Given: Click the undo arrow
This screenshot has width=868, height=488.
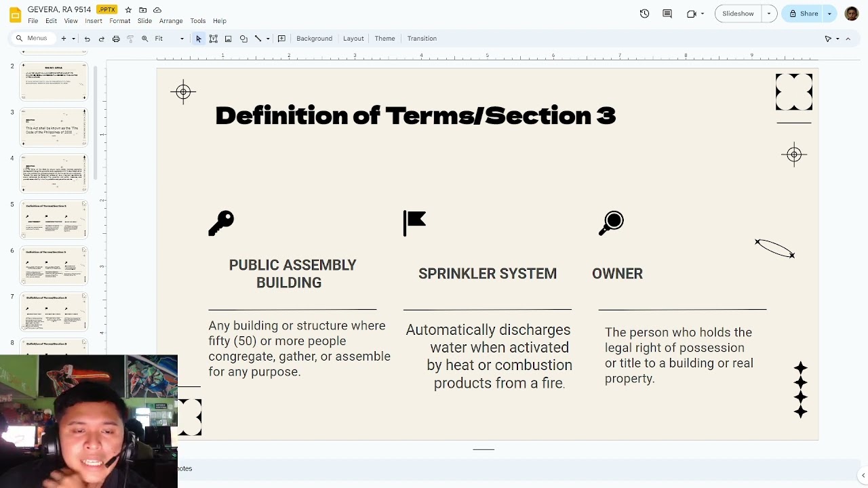Looking at the screenshot, I should pos(87,39).
